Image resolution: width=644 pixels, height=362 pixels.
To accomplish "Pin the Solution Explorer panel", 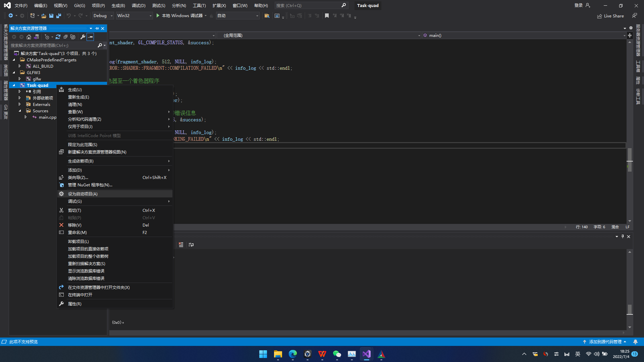I will coord(97,28).
